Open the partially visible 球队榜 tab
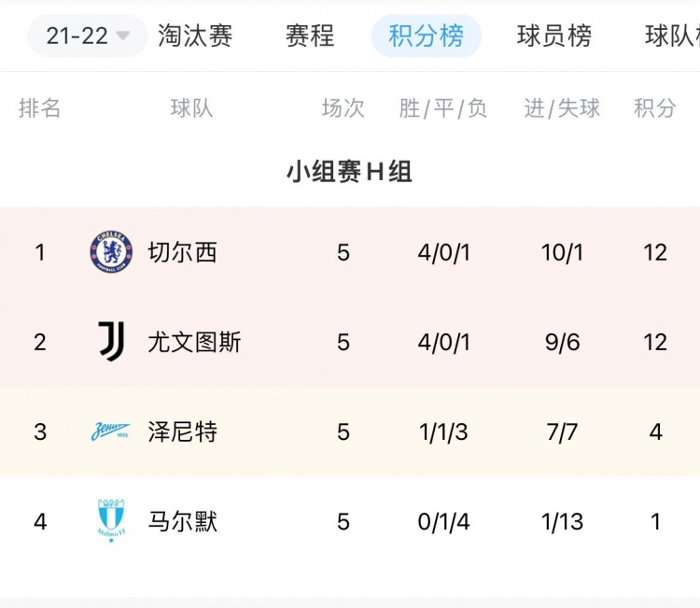The image size is (700, 608). [672, 35]
